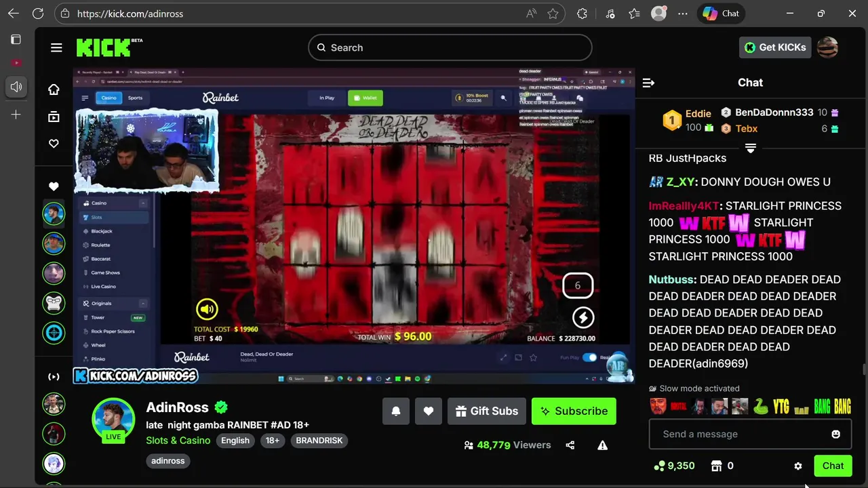Report stream via warning triangle icon

tap(602, 445)
